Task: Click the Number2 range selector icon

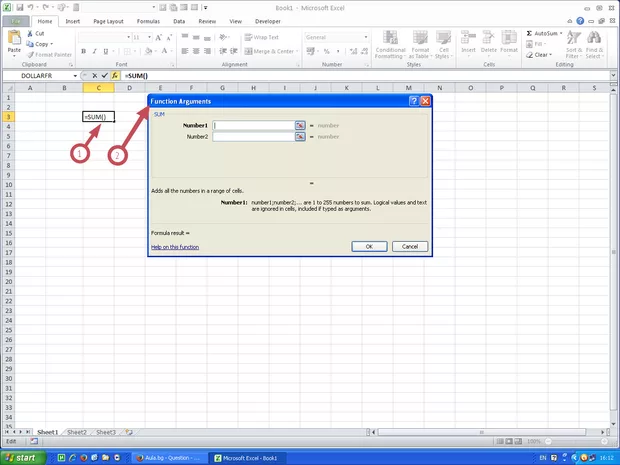Action: [x=300, y=136]
